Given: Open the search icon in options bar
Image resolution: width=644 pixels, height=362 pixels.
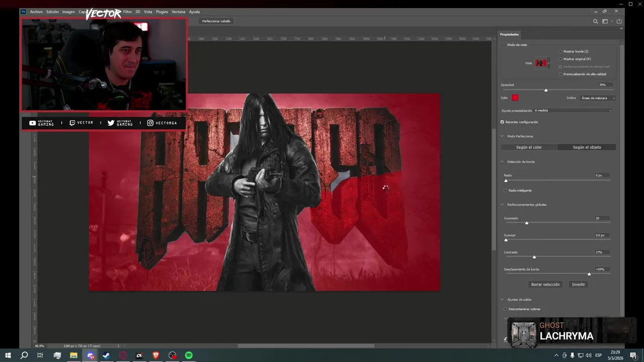Looking at the screenshot, I should (596, 21).
